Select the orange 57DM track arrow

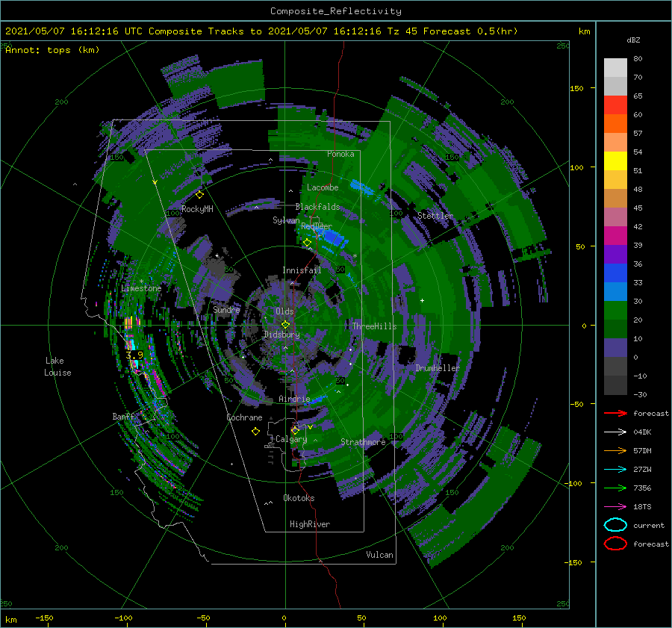(615, 450)
